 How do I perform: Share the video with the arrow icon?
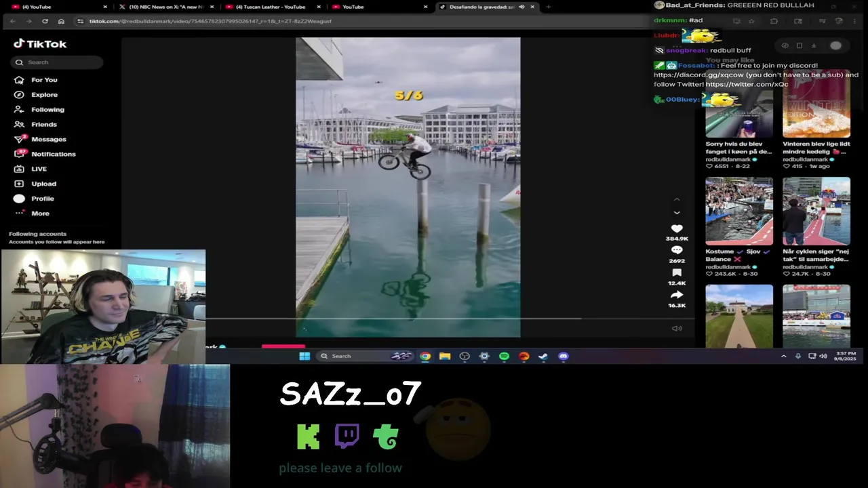tap(677, 296)
